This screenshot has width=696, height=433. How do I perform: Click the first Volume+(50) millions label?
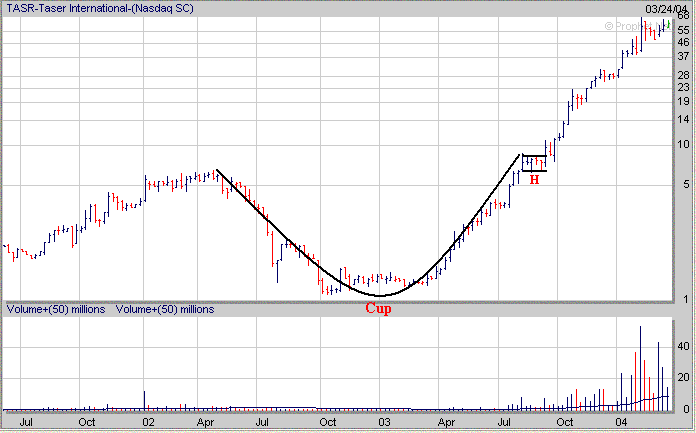tap(56, 310)
